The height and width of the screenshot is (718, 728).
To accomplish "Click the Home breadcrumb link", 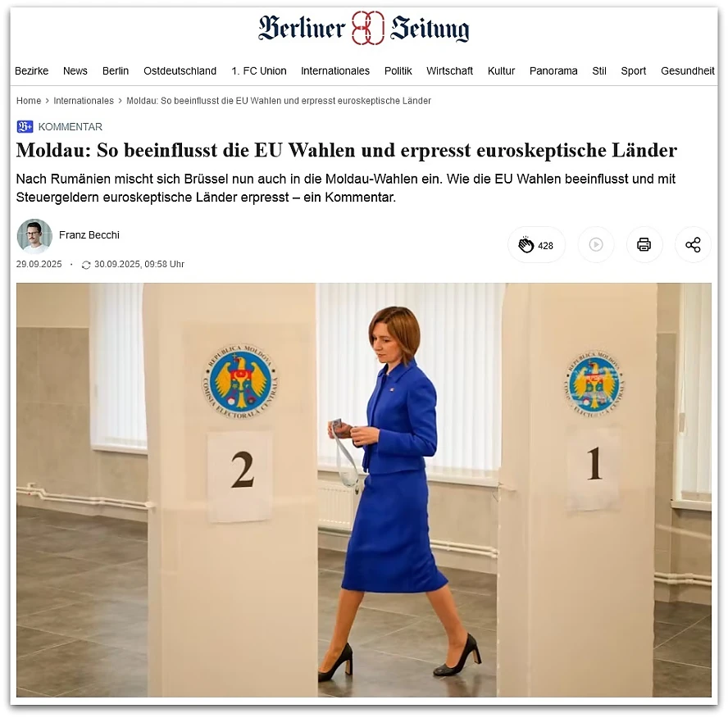I will coord(29,101).
